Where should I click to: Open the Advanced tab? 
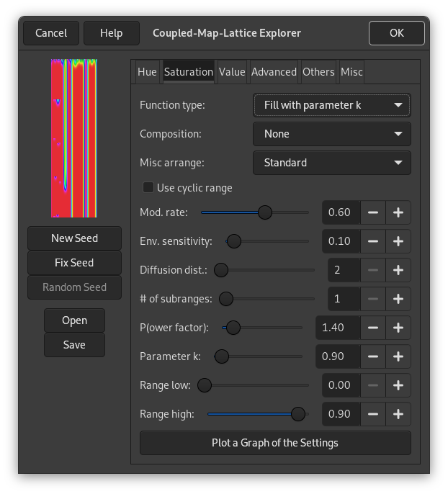[x=274, y=72]
